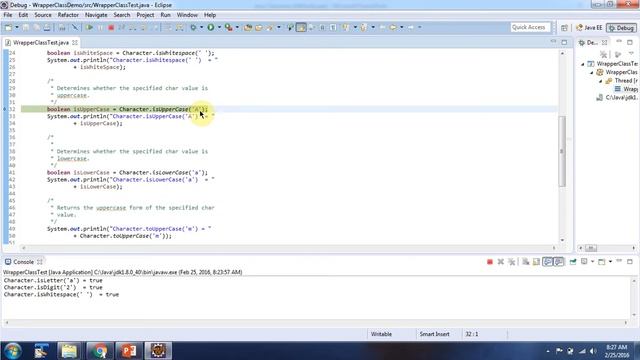The image size is (640, 360).
Task: Select the Thread row in Debug tree
Action: coord(621,81)
